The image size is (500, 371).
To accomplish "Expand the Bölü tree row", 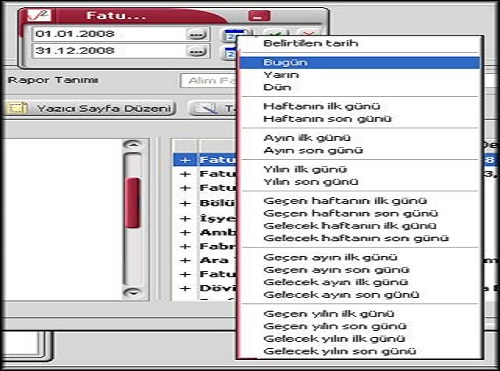I will pos(185,203).
